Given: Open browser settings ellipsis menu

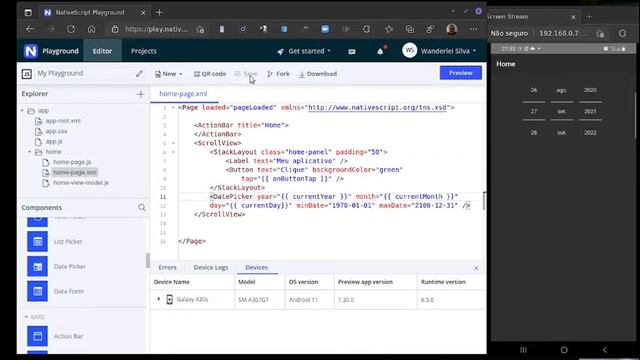Looking at the screenshot, I should 473,29.
